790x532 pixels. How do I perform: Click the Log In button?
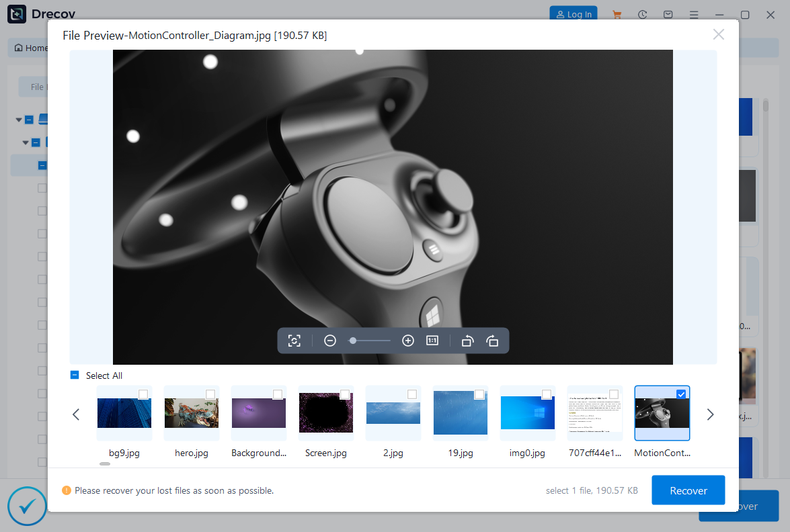573,13
